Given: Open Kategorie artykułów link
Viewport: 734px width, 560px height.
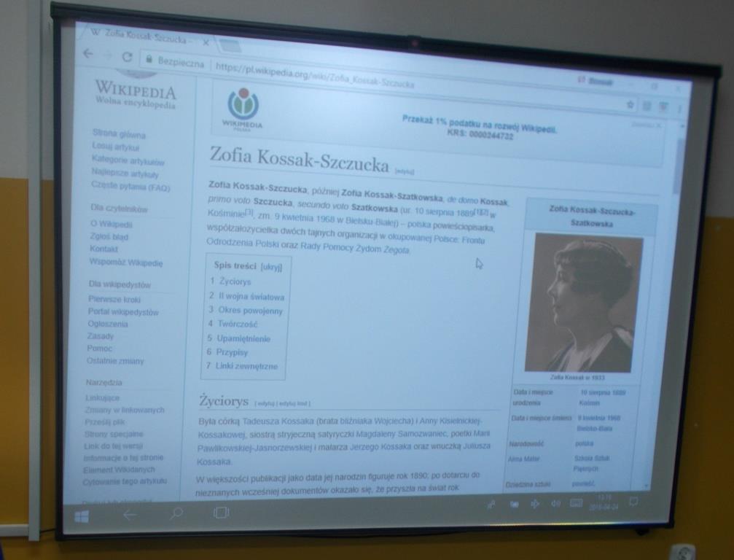Looking at the screenshot, I should click(x=128, y=160).
